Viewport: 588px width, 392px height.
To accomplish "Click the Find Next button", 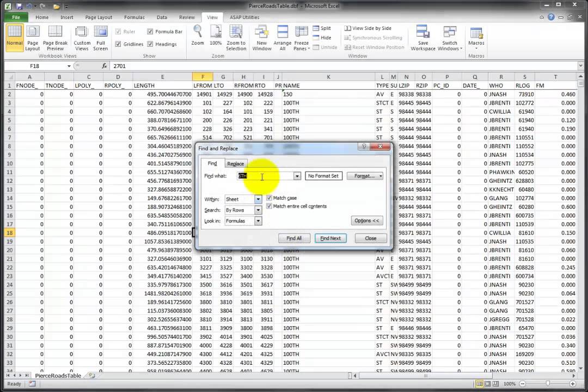I will (330, 238).
